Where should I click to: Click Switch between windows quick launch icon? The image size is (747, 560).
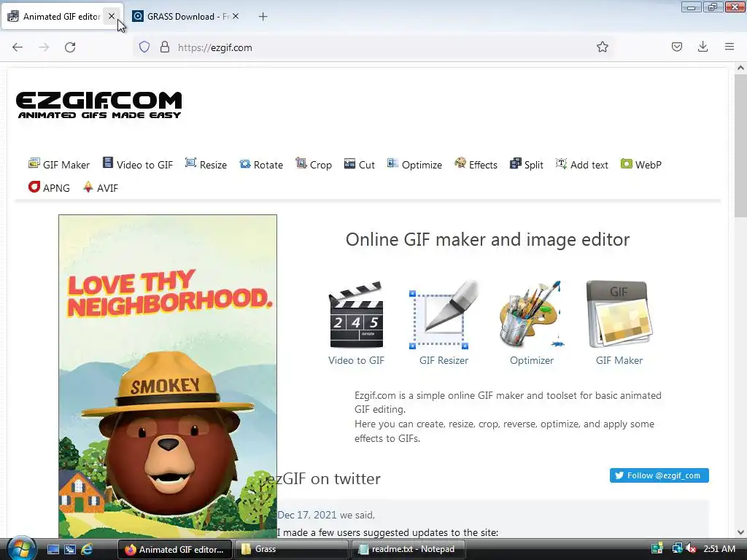(x=70, y=550)
